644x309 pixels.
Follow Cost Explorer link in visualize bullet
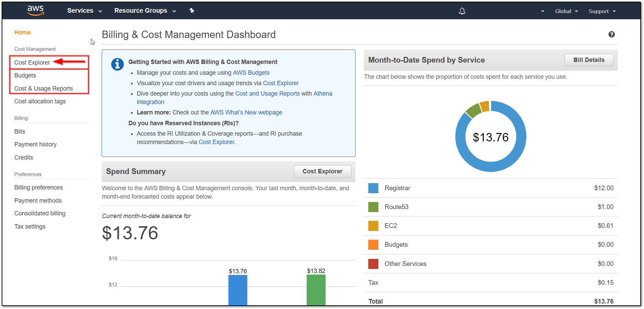[x=281, y=83]
